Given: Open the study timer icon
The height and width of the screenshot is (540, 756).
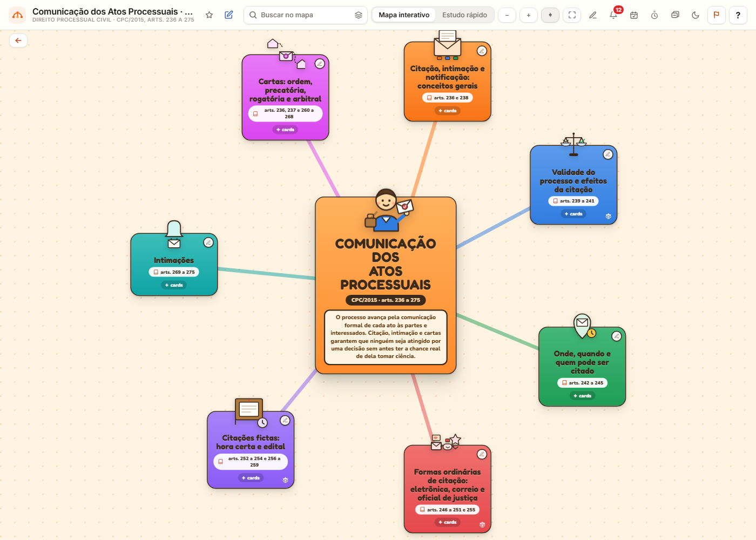Looking at the screenshot, I should 654,15.
